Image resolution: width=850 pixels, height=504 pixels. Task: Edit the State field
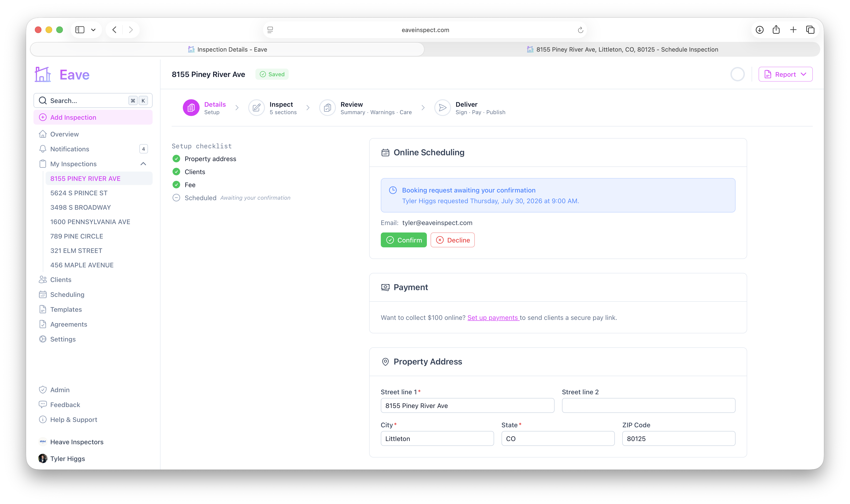tap(558, 439)
